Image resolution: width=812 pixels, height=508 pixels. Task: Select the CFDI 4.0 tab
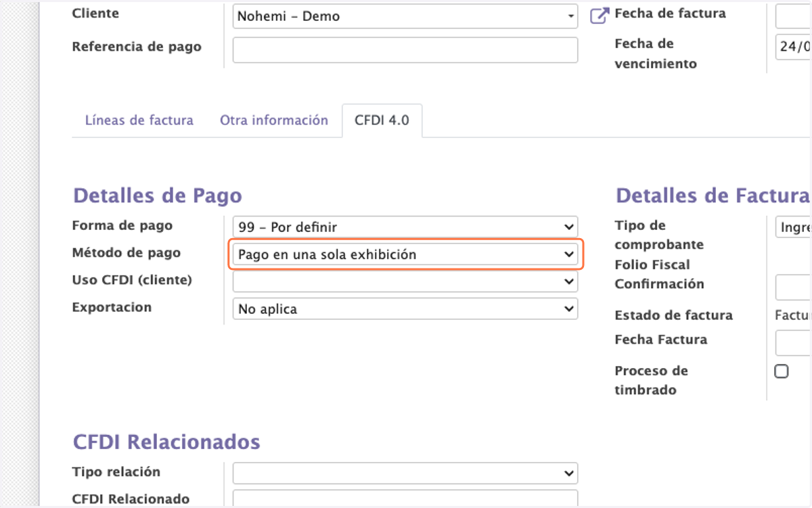click(382, 120)
